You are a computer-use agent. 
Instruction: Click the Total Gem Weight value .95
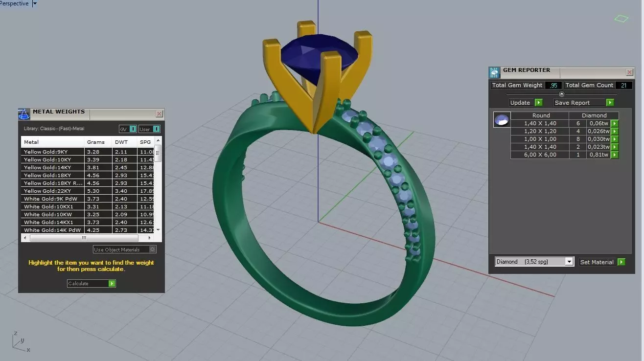click(x=553, y=85)
